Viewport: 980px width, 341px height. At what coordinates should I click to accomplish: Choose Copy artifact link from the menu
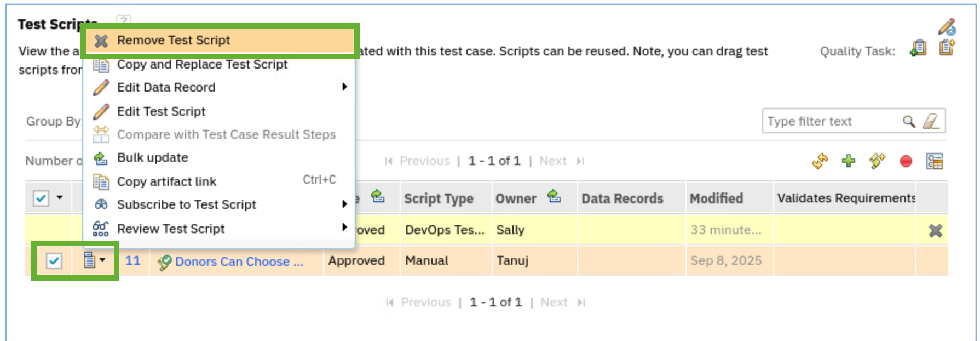[x=166, y=181]
